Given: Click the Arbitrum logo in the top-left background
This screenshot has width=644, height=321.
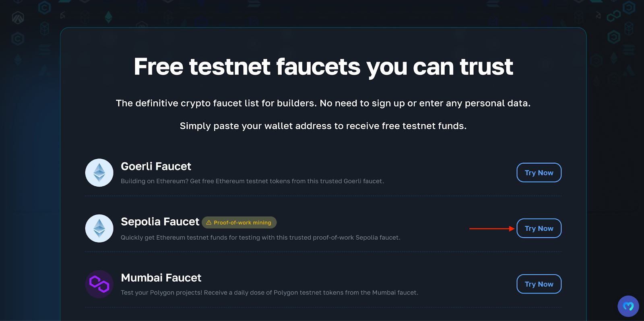Looking at the screenshot, I should click(x=18, y=17).
